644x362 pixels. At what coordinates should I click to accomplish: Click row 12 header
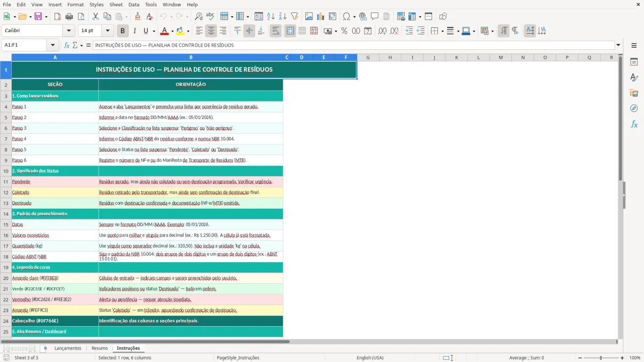(6, 193)
